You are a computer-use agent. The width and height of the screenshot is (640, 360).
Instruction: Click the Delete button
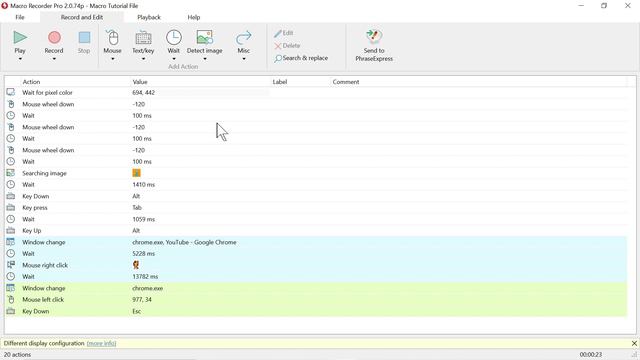point(287,45)
